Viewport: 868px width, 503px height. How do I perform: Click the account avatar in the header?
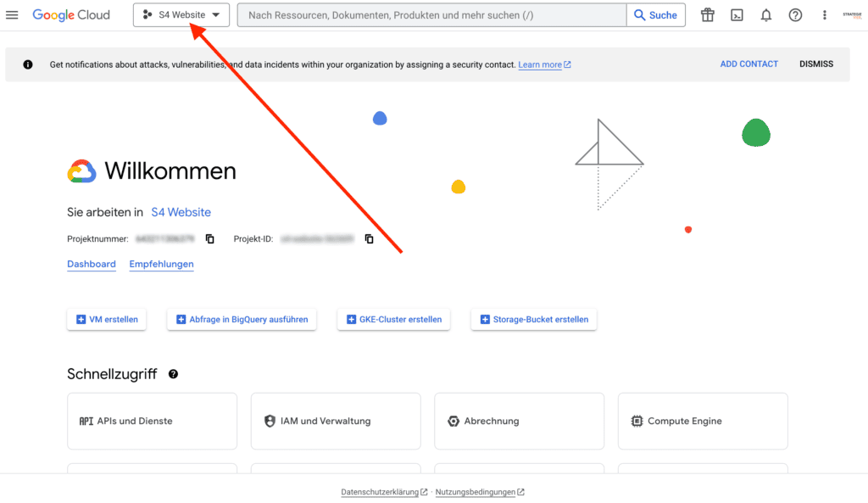[853, 15]
